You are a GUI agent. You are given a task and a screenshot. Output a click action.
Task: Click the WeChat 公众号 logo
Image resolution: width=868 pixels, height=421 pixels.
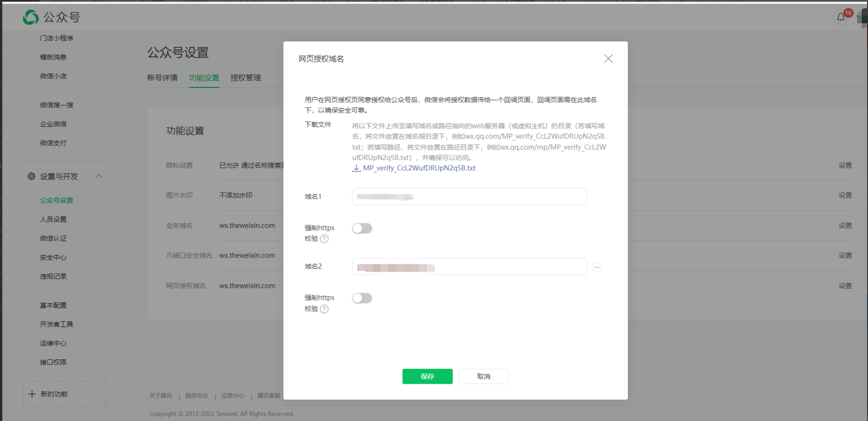click(x=31, y=18)
